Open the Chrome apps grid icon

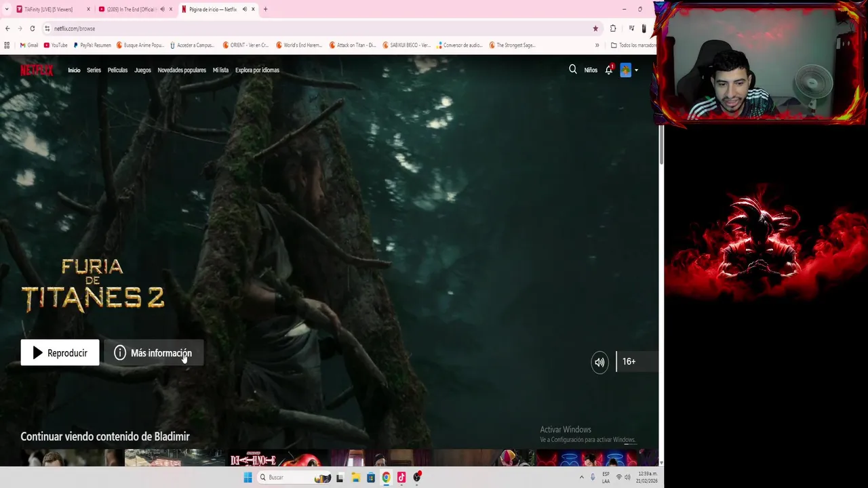point(7,45)
